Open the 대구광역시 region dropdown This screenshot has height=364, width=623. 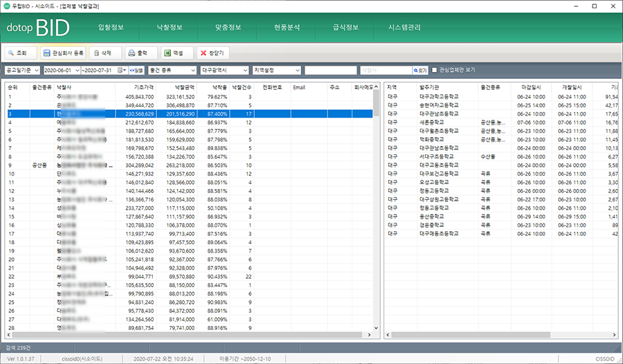(x=223, y=70)
